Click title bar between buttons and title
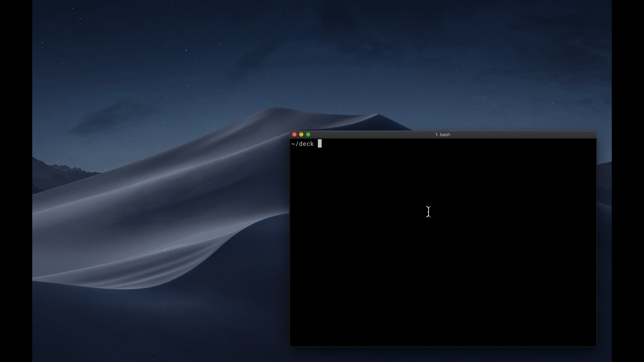Viewport: 644px width, 362px height. (x=369, y=134)
